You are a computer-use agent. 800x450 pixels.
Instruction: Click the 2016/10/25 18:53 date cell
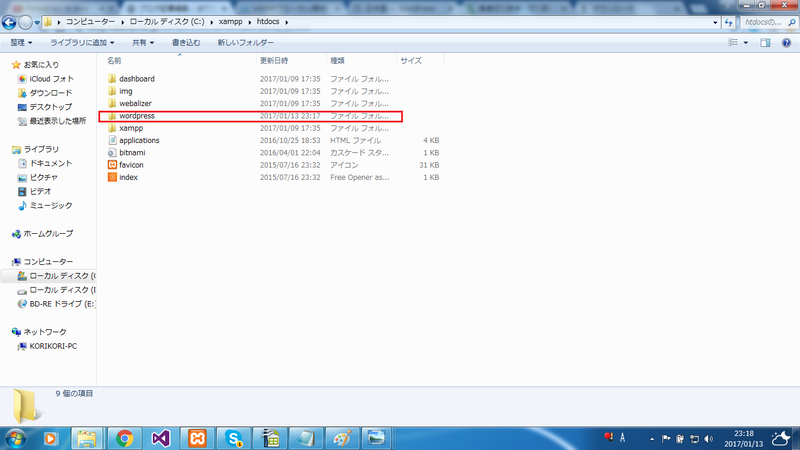click(290, 140)
